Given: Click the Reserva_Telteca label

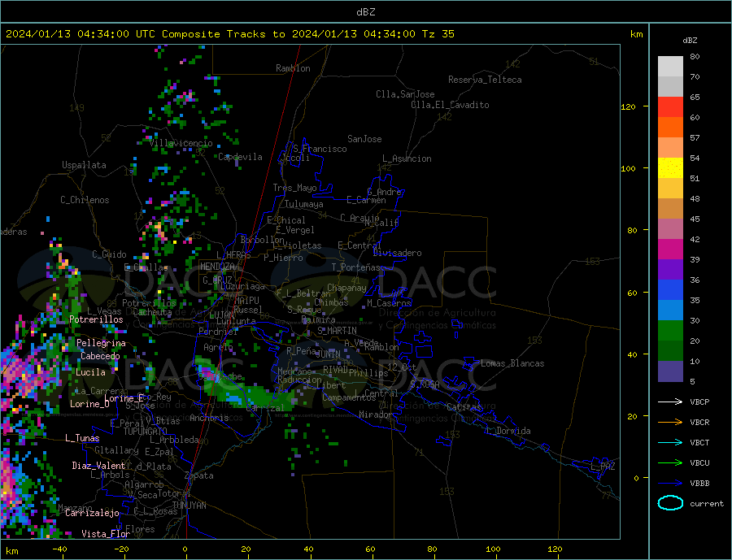Looking at the screenshot, I should pyautogui.click(x=485, y=80).
